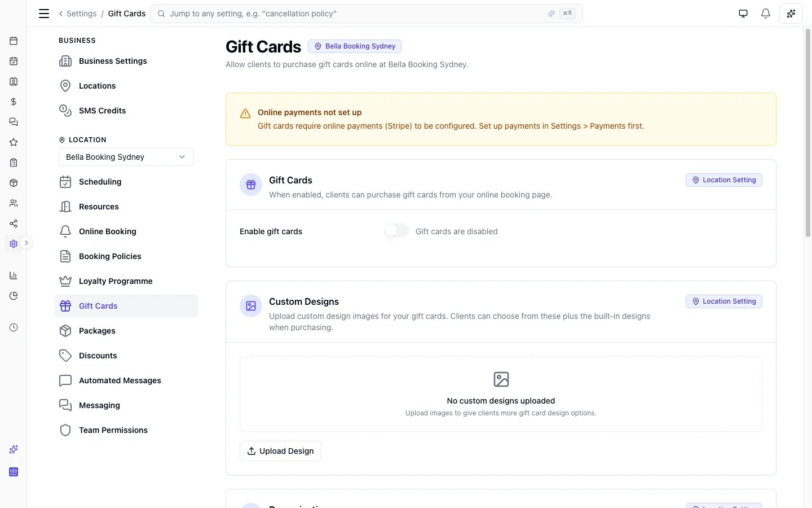The height and width of the screenshot is (508, 812).
Task: Open the notifications bell
Action: pos(766,14)
